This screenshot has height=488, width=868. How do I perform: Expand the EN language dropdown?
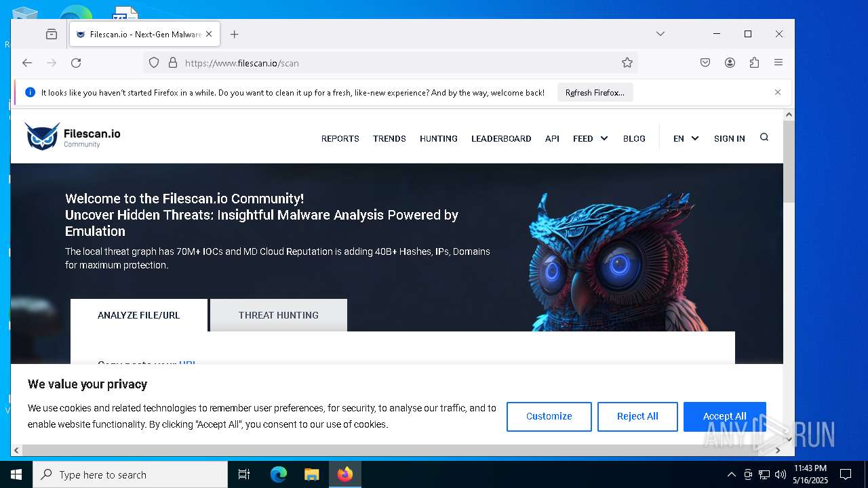[686, 138]
